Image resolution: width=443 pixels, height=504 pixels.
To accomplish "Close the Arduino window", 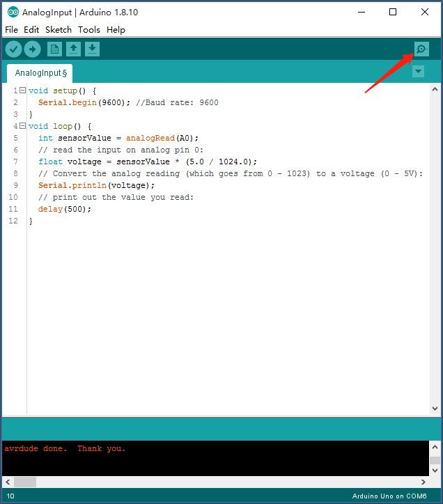I will point(425,13).
